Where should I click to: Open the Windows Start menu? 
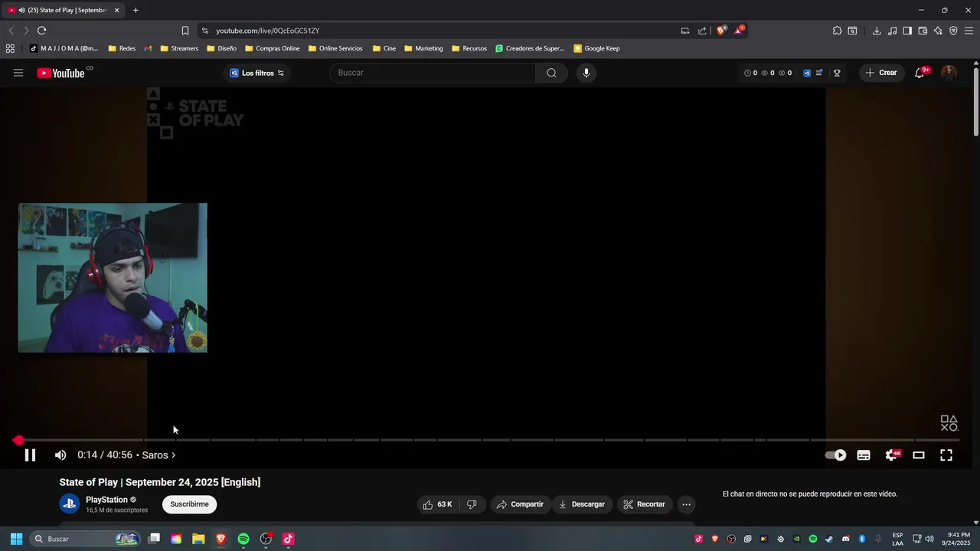click(16, 539)
